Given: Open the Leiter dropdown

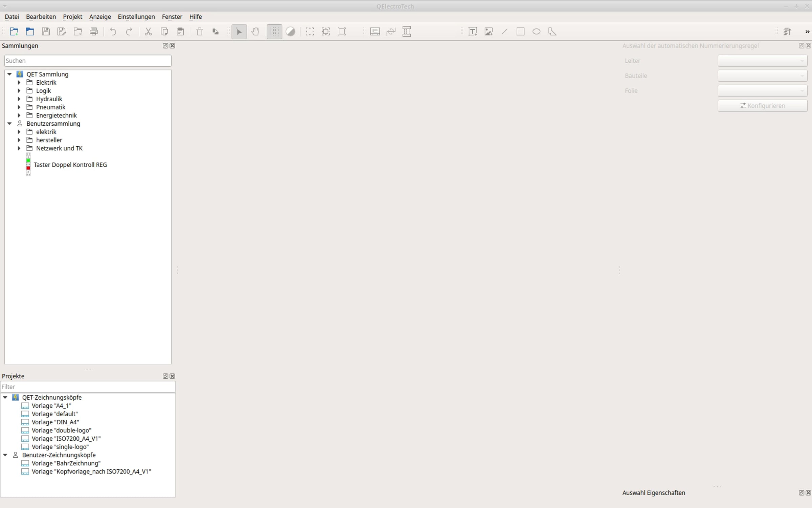Looking at the screenshot, I should (762, 61).
